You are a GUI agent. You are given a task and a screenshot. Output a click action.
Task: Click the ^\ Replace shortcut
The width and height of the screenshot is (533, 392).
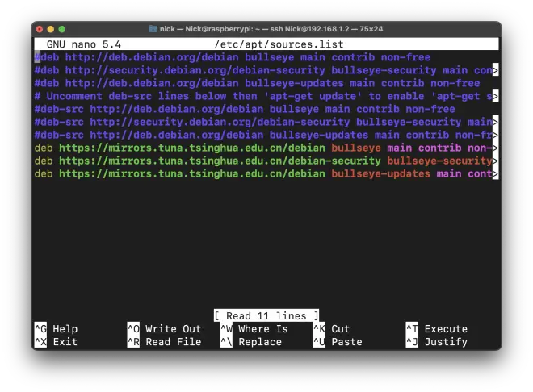pyautogui.click(x=251, y=342)
